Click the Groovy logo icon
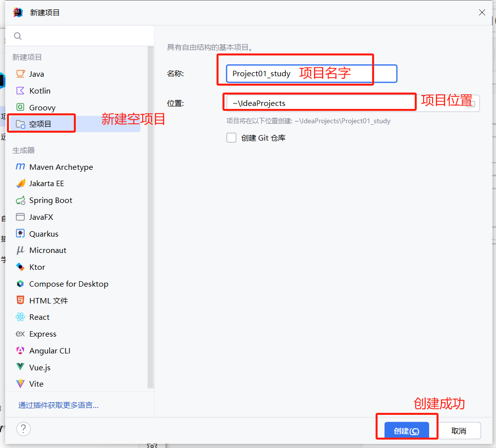The height and width of the screenshot is (448, 496). [20, 107]
